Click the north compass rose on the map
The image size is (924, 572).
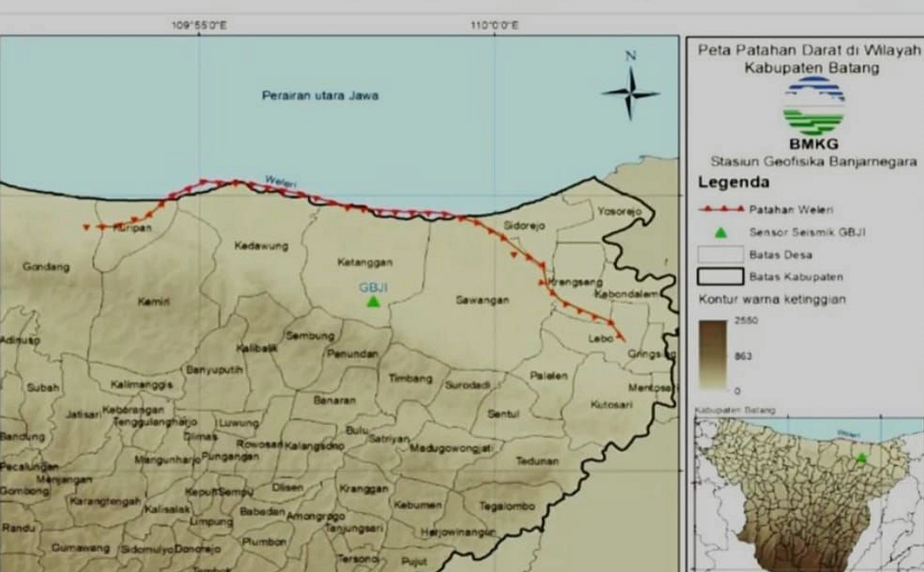coord(631,93)
